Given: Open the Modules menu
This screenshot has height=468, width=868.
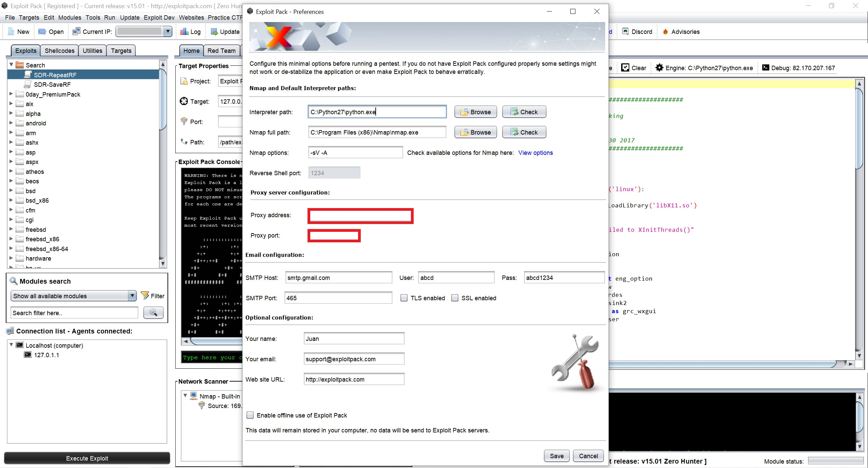Looking at the screenshot, I should click(70, 17).
